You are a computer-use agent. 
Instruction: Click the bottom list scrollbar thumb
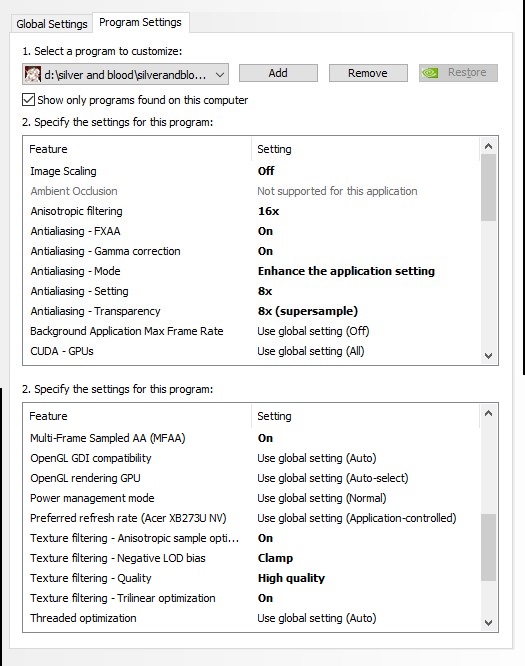(x=488, y=547)
